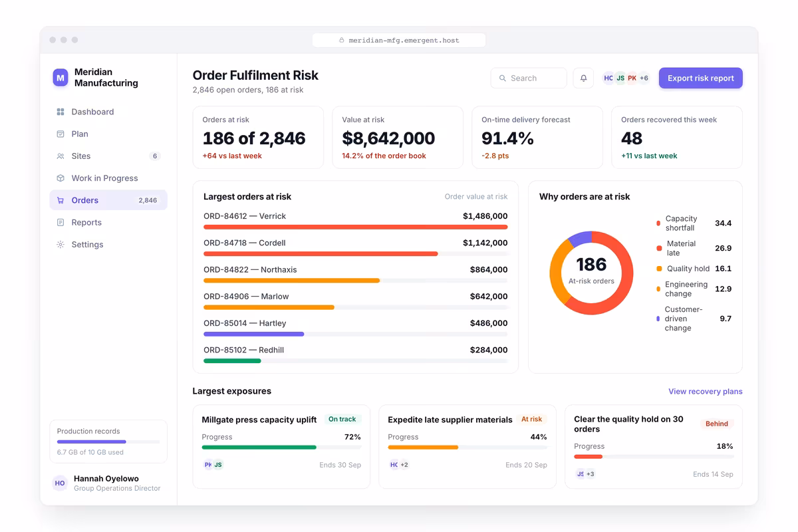798x532 pixels.
Task: Select order row ORD-84822 — Northaxis
Action: point(356,273)
